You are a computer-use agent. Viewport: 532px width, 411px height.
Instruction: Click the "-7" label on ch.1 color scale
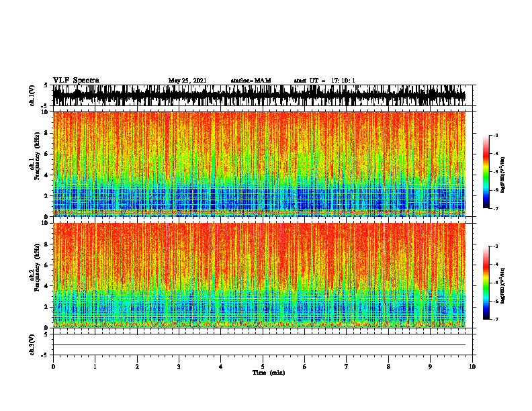(495, 208)
